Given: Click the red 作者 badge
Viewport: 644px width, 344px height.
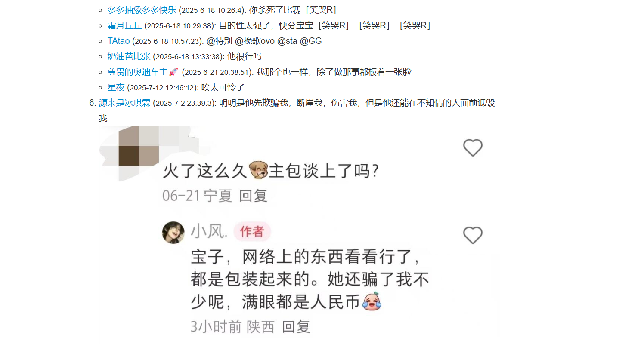Looking at the screenshot, I should [x=252, y=232].
